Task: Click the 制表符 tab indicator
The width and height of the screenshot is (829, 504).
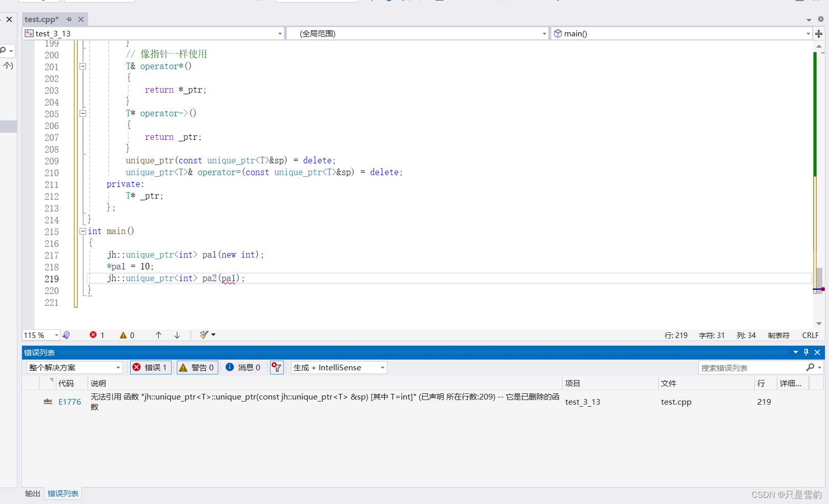Action: pyautogui.click(x=778, y=335)
